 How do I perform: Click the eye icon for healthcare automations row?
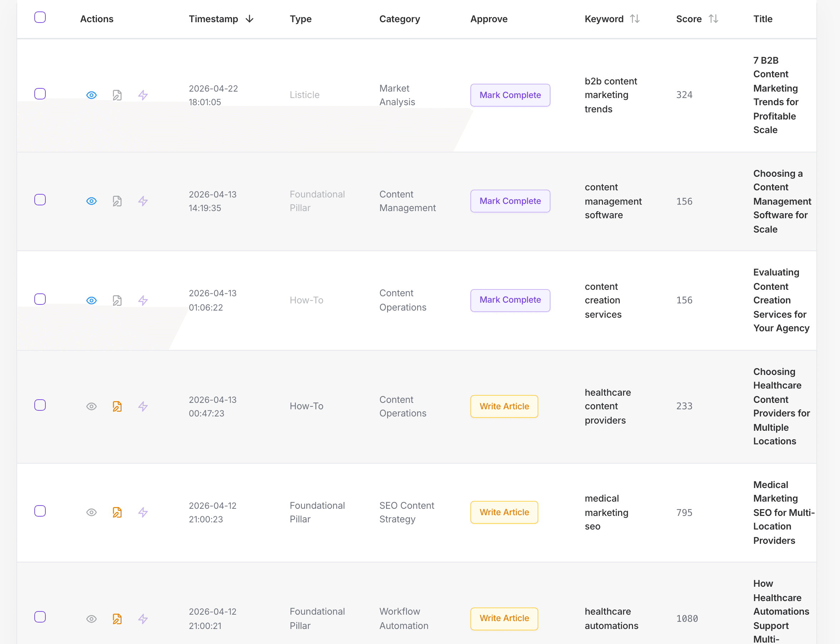pos(91,619)
